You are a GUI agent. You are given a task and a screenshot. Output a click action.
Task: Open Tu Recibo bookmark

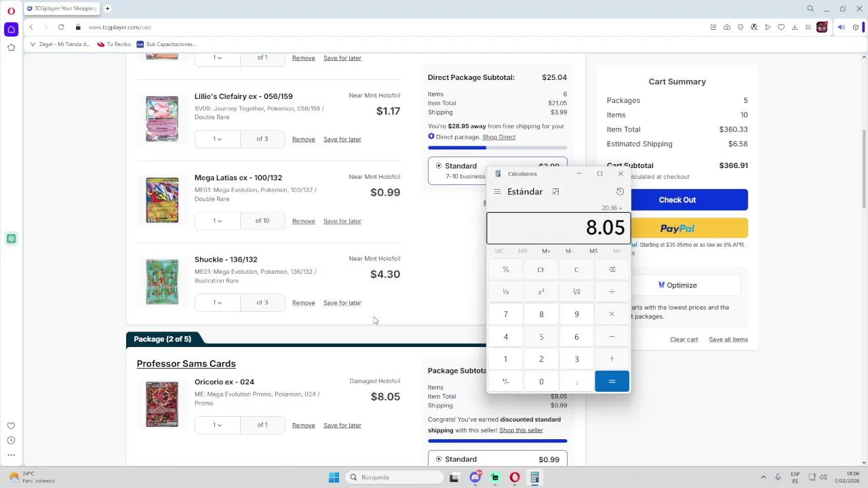tap(114, 44)
